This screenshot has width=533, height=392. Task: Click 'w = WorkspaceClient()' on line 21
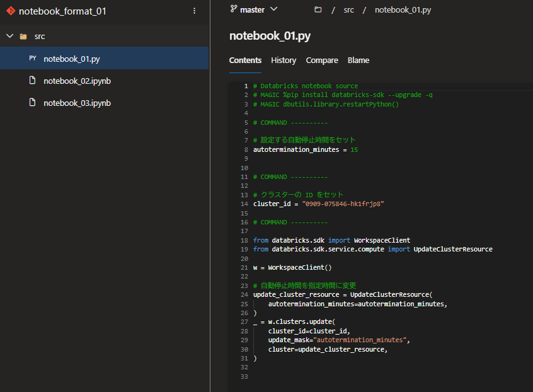click(292, 268)
